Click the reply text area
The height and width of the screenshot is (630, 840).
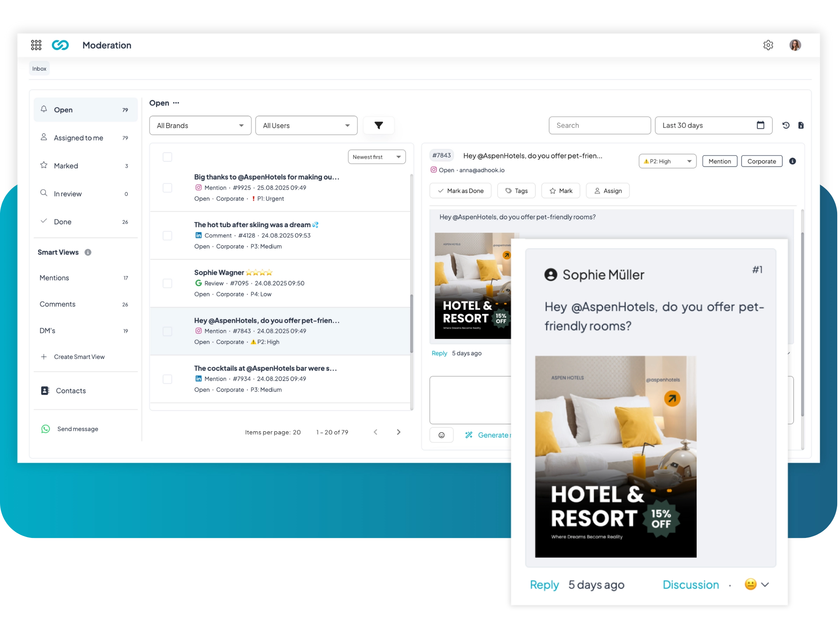click(470, 401)
